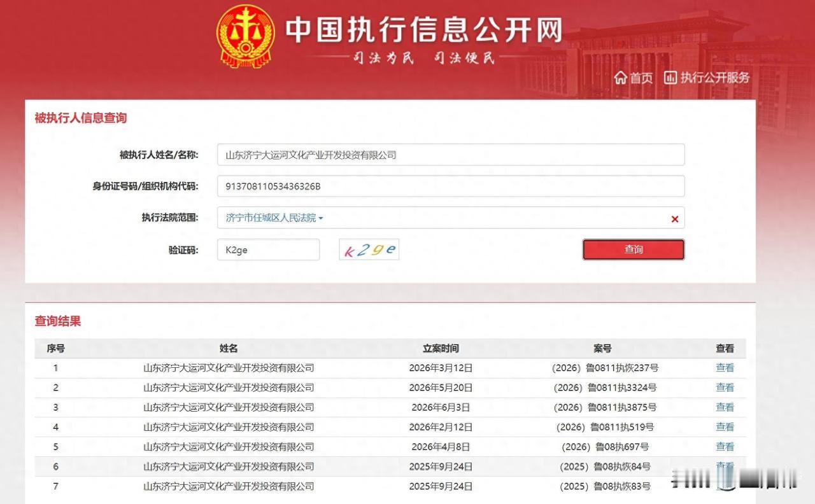This screenshot has height=504, width=815.
Task: Open 查看 link for row 1
Action: (x=725, y=367)
